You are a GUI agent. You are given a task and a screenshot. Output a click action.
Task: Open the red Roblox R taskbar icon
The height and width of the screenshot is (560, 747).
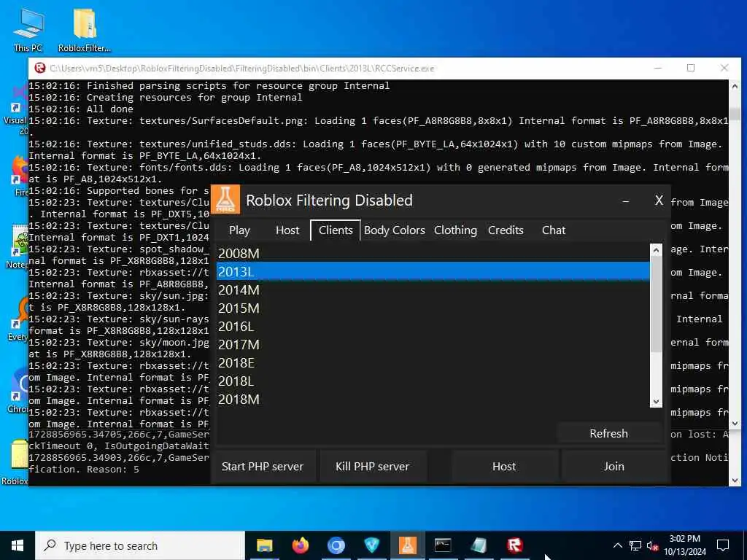coord(514,545)
